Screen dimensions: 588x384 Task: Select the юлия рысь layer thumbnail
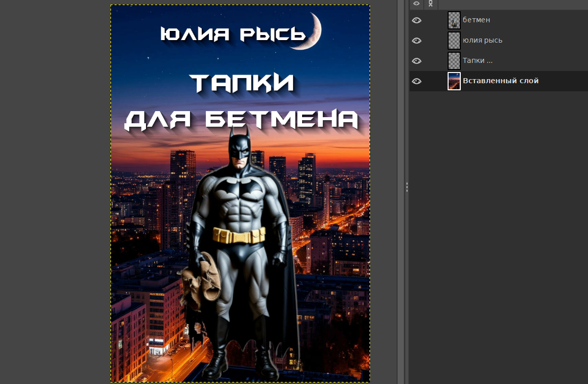coord(454,41)
